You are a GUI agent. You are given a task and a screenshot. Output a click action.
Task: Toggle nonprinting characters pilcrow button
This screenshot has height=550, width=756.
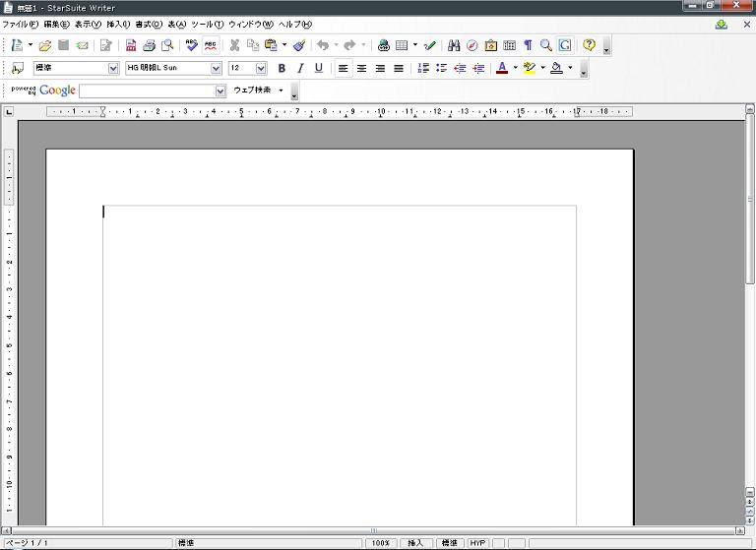528,45
